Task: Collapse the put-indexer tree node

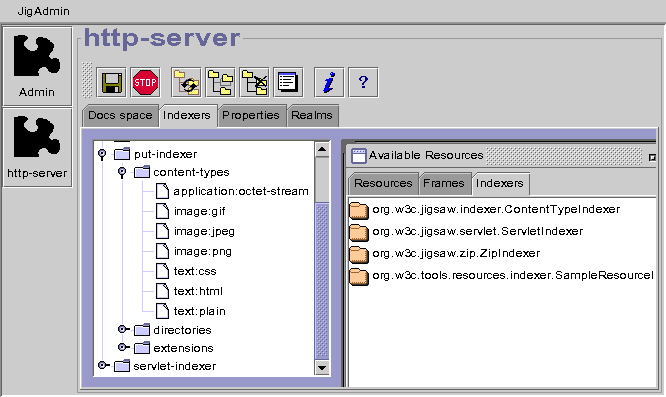Action: 102,154
